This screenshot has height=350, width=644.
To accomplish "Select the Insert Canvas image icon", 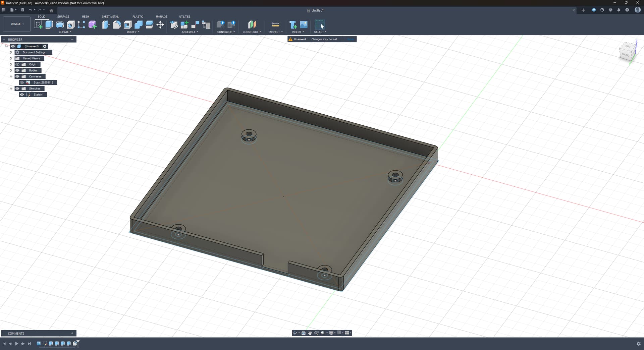I will click(x=304, y=24).
